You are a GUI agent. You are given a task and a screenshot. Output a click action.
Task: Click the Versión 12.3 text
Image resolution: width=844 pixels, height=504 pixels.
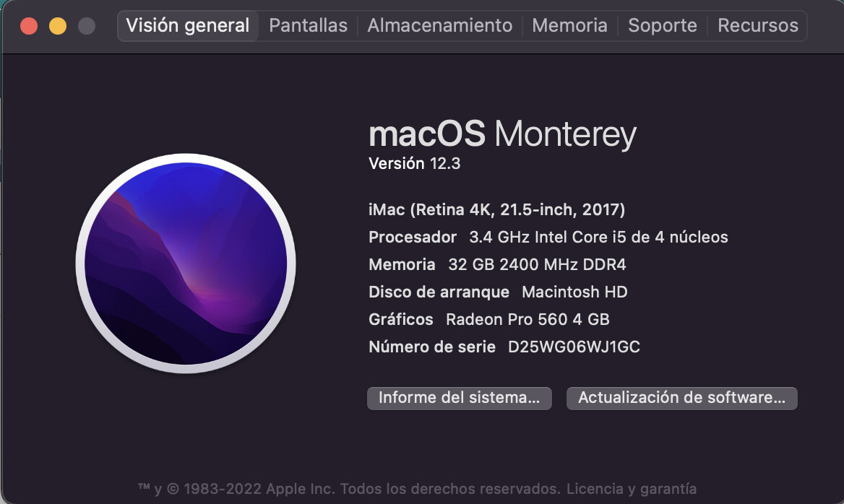[415, 163]
